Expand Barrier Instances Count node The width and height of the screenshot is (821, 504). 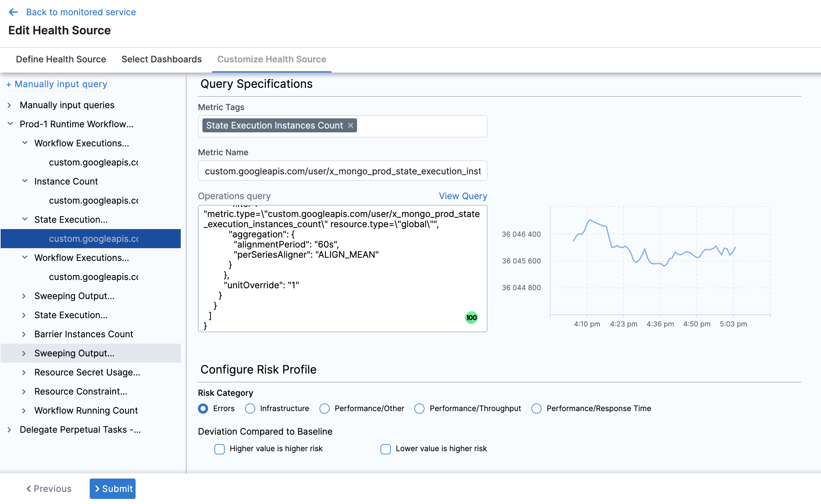(24, 334)
